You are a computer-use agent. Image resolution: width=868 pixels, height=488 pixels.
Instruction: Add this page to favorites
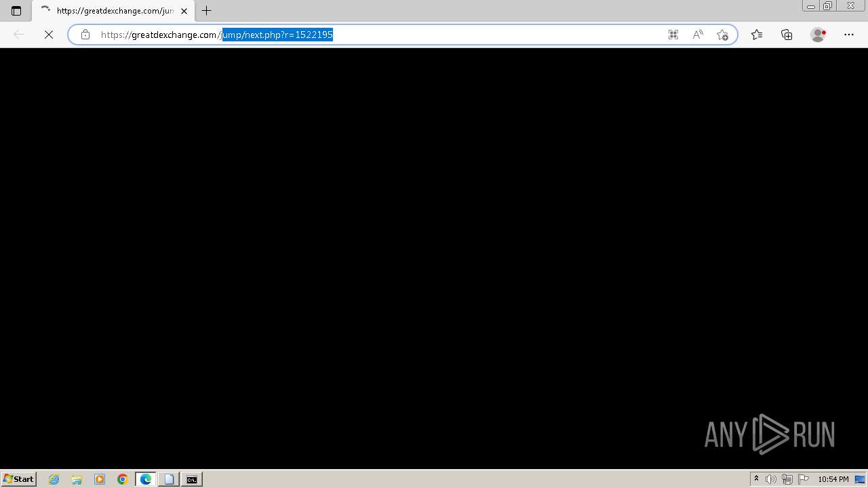722,35
